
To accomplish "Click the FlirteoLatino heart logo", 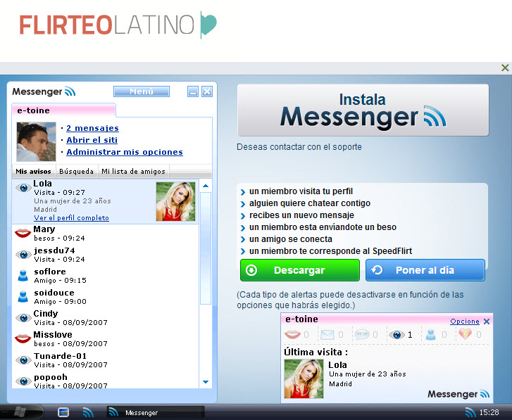I will (x=208, y=25).
